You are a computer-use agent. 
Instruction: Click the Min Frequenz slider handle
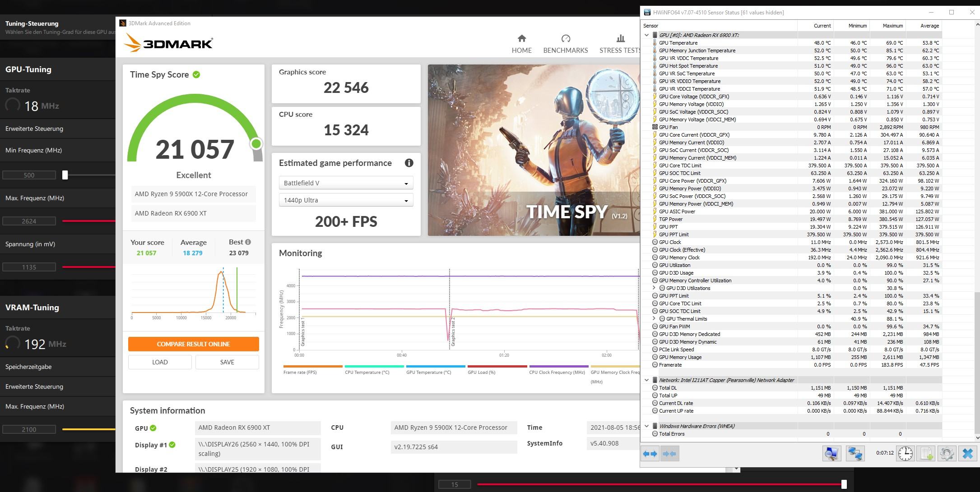[x=65, y=175]
